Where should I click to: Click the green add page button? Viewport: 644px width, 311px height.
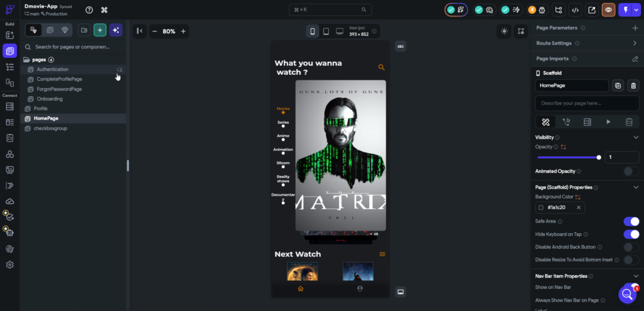click(100, 30)
